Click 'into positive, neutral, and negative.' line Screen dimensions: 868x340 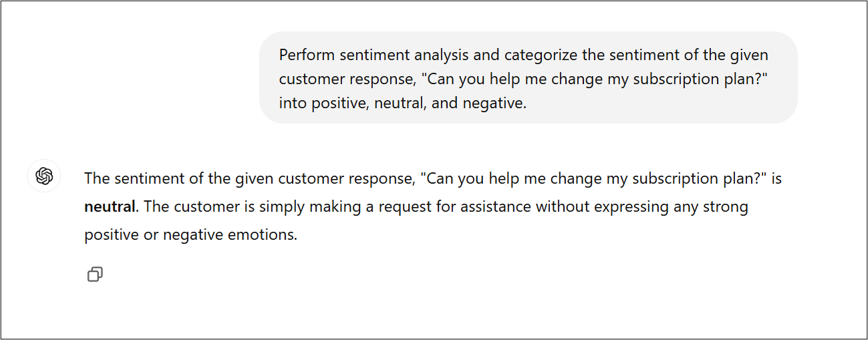(403, 104)
